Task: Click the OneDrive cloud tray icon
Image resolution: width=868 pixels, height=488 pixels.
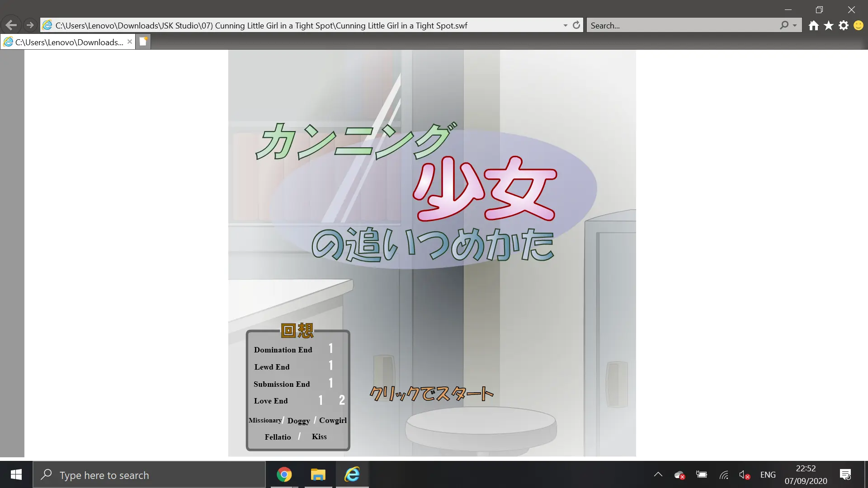Action: click(x=679, y=475)
